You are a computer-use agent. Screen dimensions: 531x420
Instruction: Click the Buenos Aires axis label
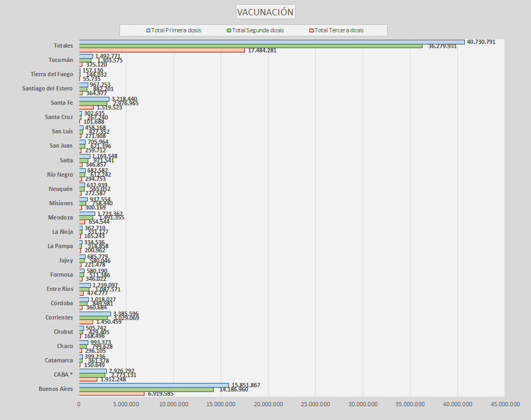pos(56,388)
